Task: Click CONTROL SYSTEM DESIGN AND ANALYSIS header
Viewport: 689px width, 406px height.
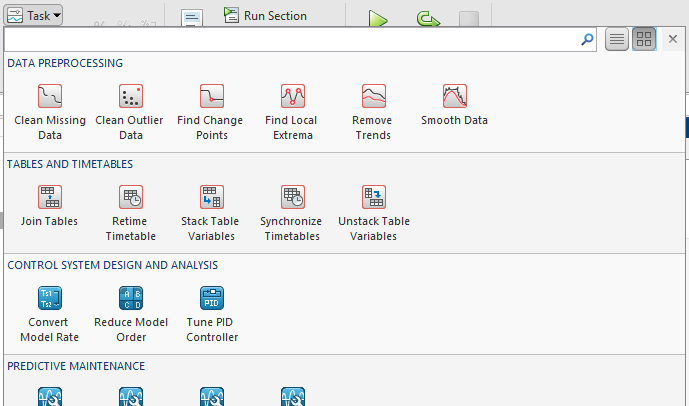Action: tap(112, 265)
